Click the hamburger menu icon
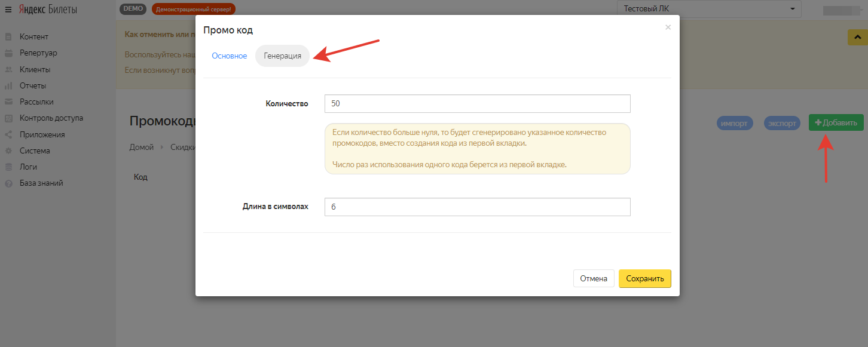 click(8, 10)
